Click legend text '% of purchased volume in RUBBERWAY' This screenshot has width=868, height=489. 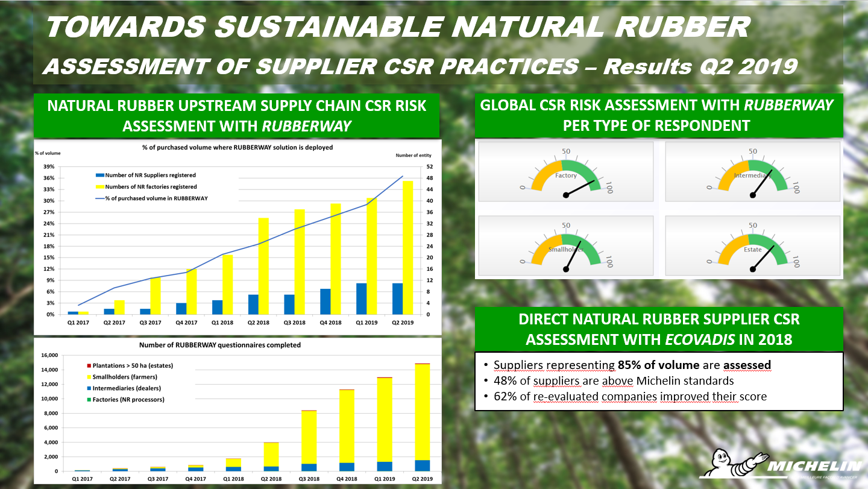pos(157,198)
